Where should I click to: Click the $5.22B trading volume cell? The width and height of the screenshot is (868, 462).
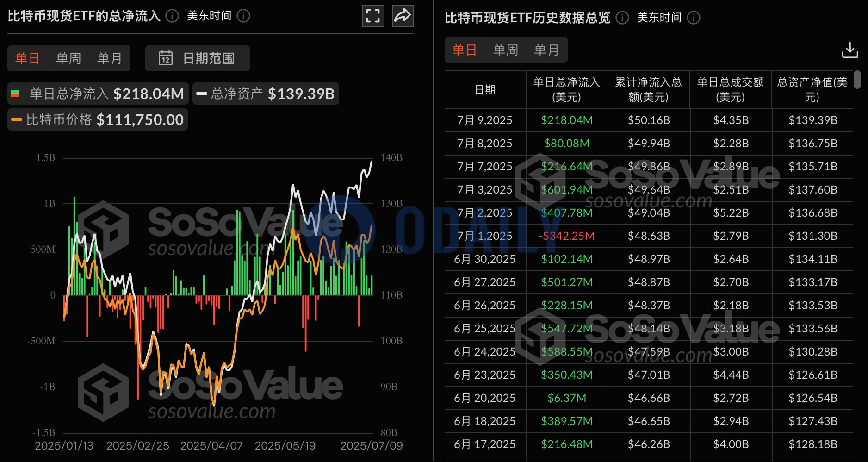pyautogui.click(x=731, y=213)
